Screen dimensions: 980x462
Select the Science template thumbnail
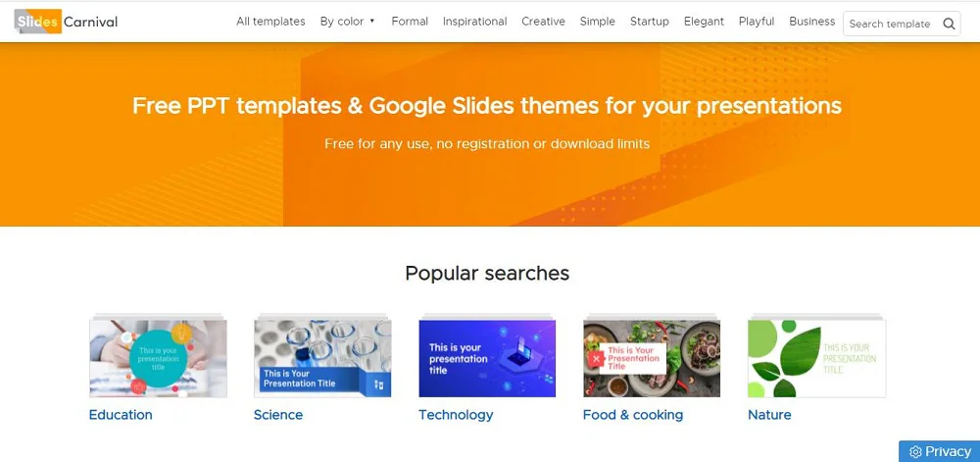coord(322,358)
